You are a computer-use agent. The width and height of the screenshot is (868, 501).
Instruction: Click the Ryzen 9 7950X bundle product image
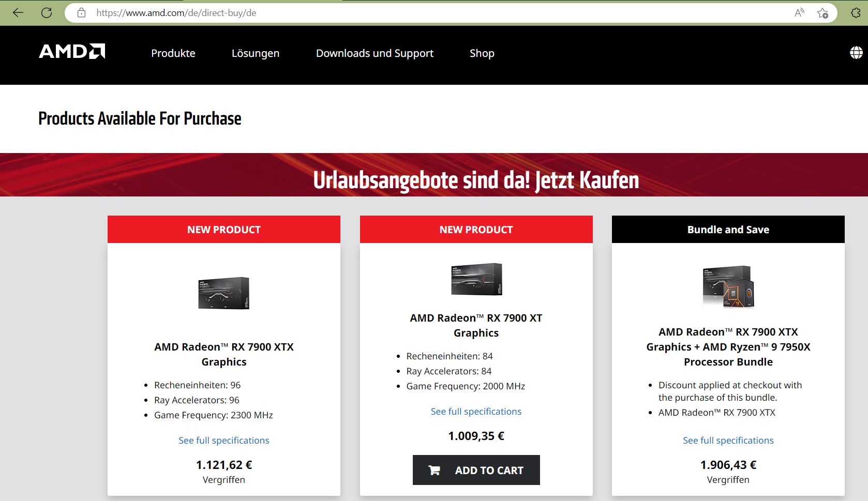tap(728, 287)
